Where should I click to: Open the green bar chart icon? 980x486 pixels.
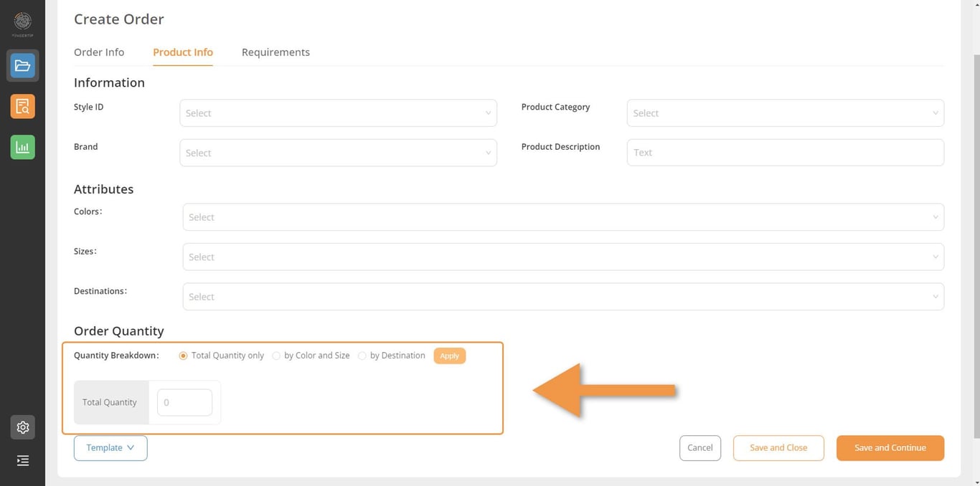23,147
